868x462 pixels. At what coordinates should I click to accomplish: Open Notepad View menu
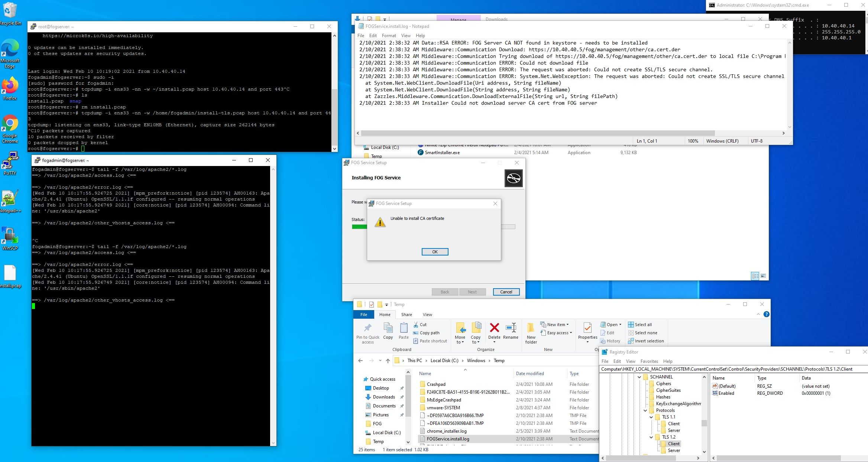click(406, 36)
